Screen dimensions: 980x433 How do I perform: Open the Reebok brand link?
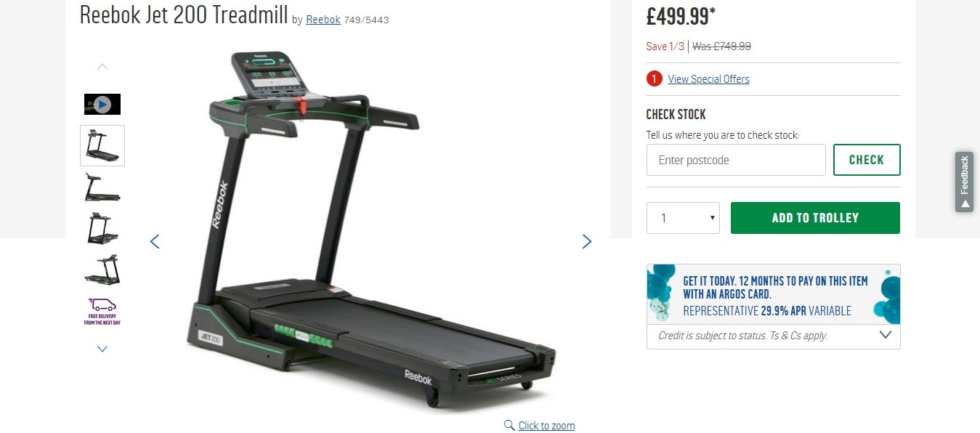(323, 20)
